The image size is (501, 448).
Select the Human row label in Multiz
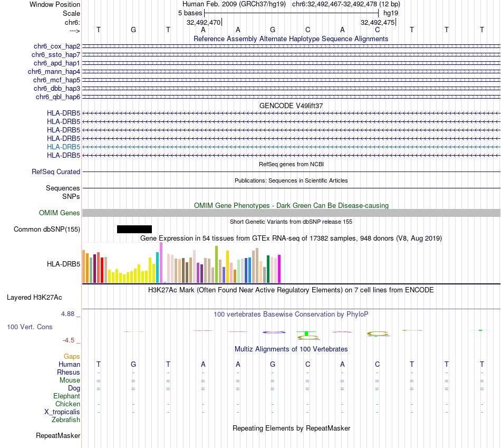tap(69, 364)
